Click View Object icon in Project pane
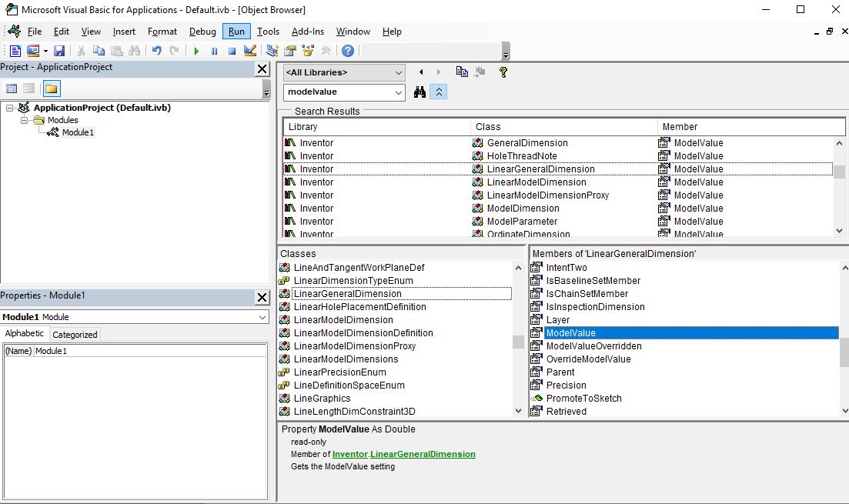849x504 pixels. tap(28, 88)
